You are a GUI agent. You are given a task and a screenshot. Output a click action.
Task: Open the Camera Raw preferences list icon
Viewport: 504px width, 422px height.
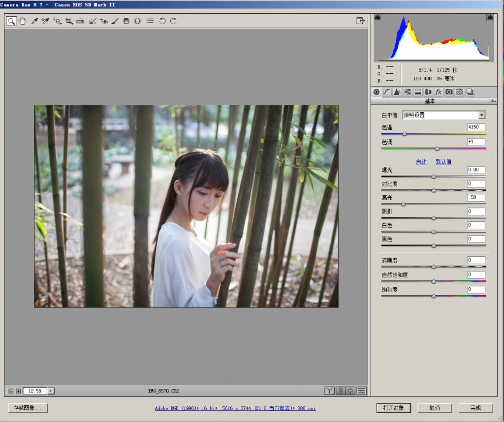pyautogui.click(x=150, y=21)
